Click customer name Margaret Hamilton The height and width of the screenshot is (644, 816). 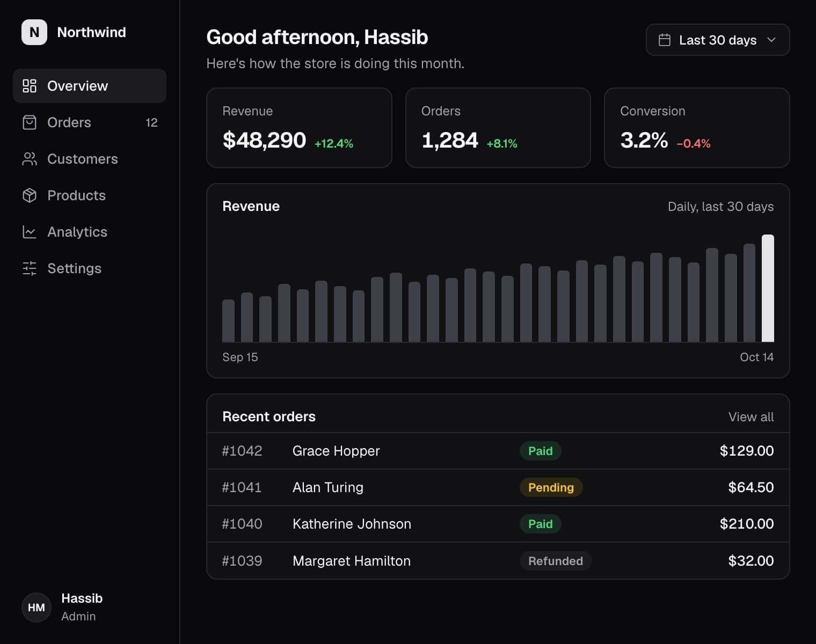click(x=352, y=561)
